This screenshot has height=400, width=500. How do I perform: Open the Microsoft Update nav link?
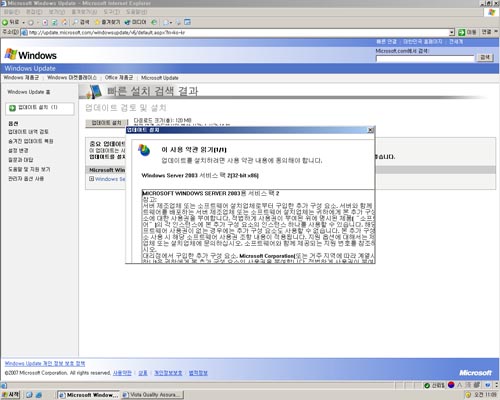click(x=160, y=78)
